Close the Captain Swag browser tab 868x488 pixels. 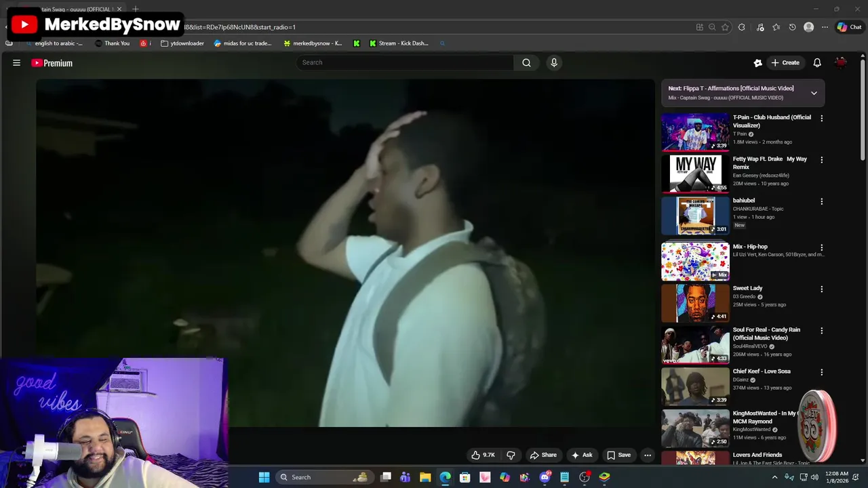pyautogui.click(x=119, y=9)
